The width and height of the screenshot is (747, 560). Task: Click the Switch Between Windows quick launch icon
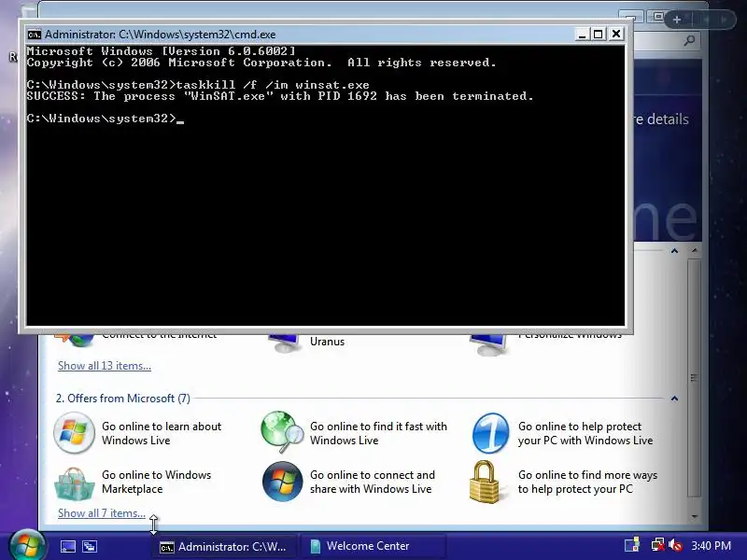point(90,546)
